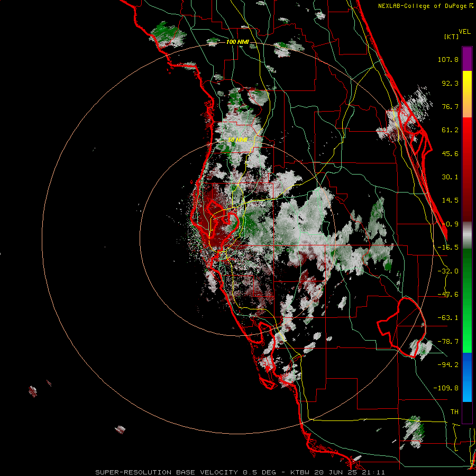Viewport: 476px width, 476px height.
Task: Click the 92.3 velocity legend value
Action: 450,83
